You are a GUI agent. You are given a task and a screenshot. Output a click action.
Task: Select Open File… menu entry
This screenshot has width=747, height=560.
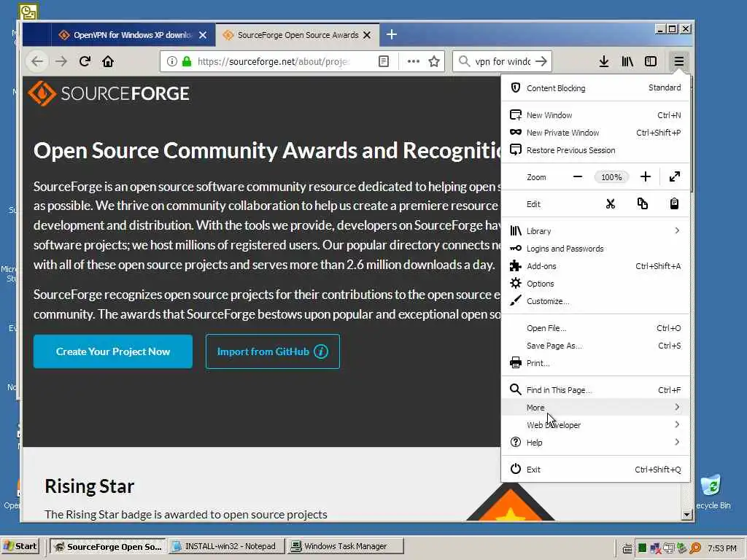[595, 328]
